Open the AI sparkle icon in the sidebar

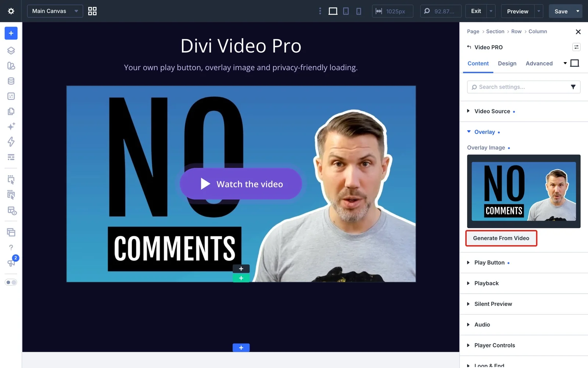(11, 127)
